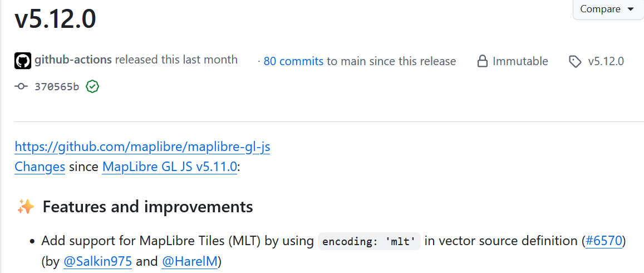Click the green verified commit checkmark
This screenshot has width=644, height=273.
pos(92,86)
